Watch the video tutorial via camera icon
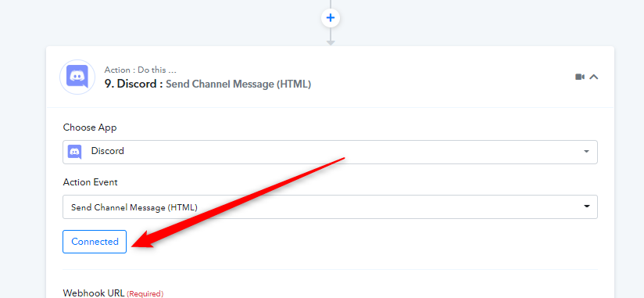 pyautogui.click(x=579, y=77)
